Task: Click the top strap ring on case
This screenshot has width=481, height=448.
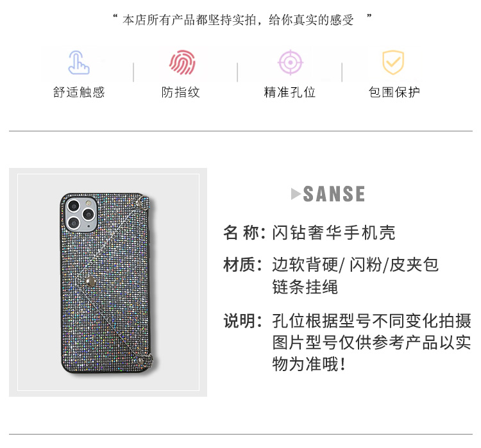Action: pyautogui.click(x=142, y=202)
